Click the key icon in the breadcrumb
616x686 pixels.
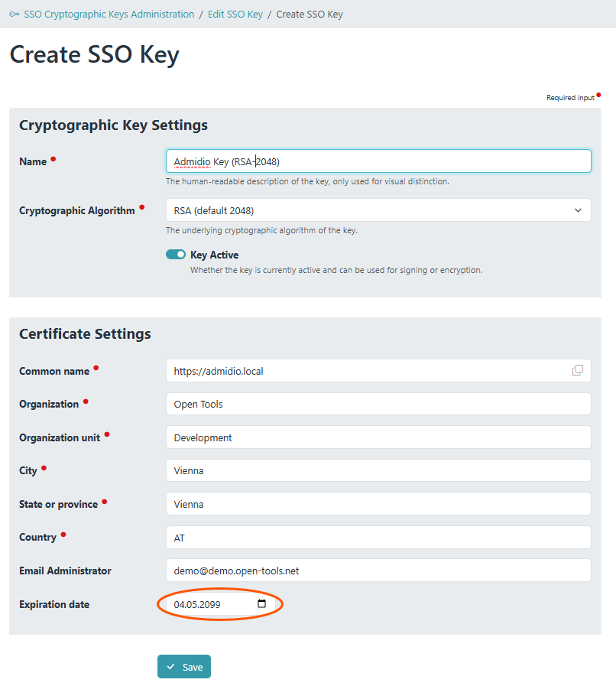click(15, 15)
